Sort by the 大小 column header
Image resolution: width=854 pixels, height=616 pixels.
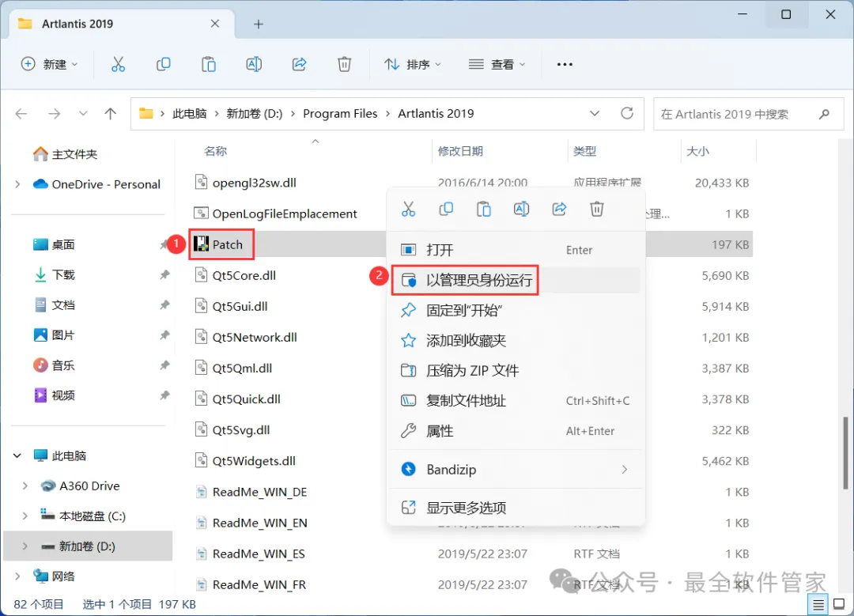[x=697, y=151]
